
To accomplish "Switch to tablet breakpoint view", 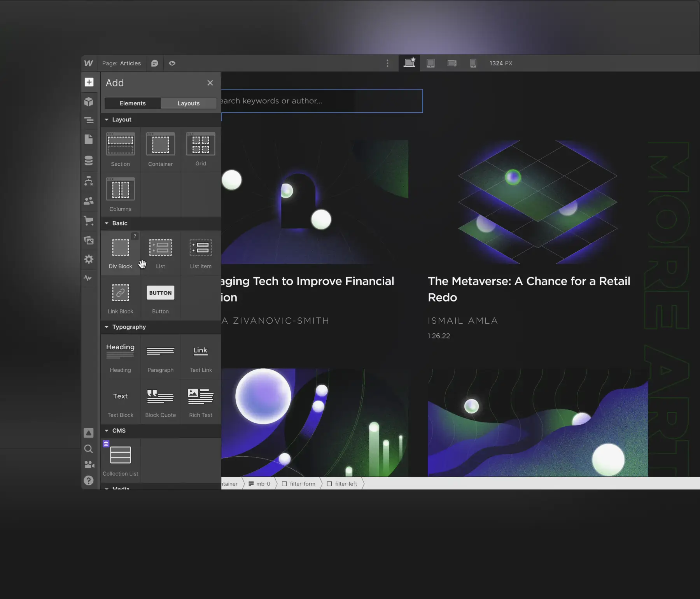I will click(430, 63).
